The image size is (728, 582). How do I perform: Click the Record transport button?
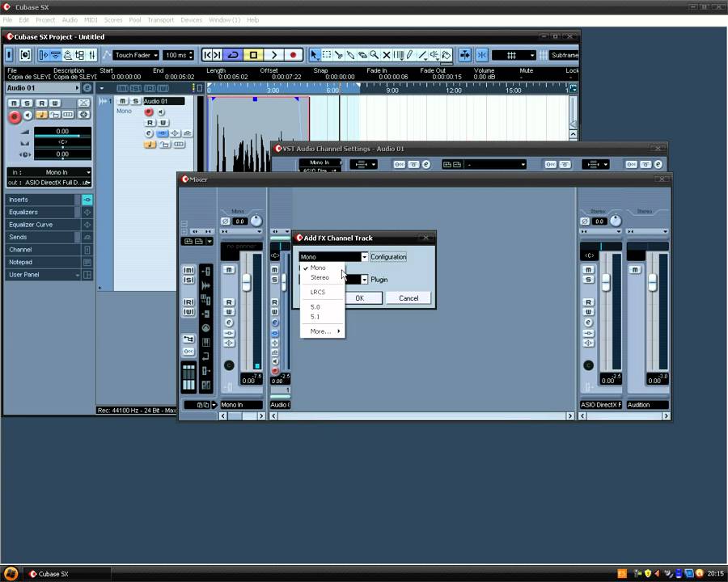293,55
